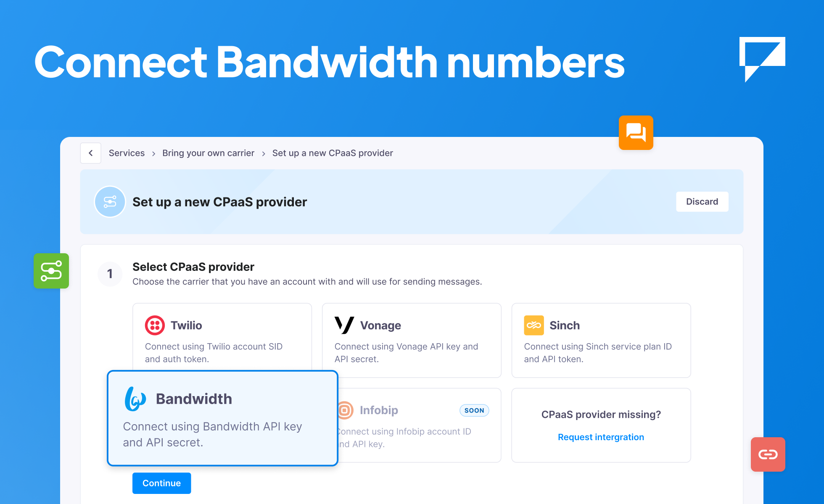
Task: Select the Bandwidth provider card
Action: pos(222,418)
